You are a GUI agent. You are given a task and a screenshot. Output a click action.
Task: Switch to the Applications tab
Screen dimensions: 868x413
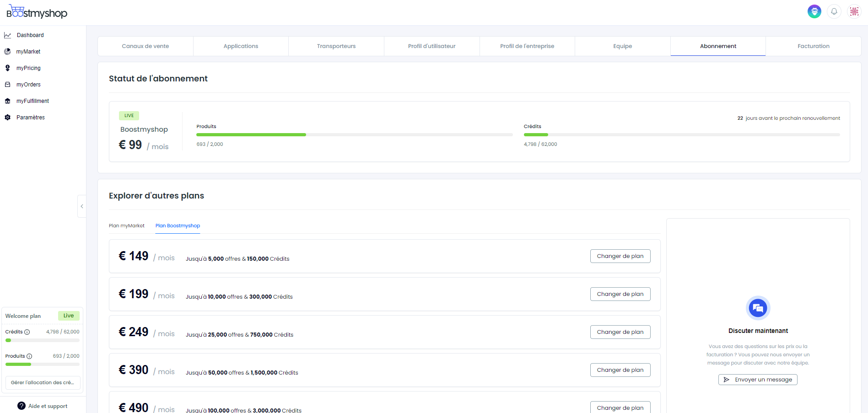pyautogui.click(x=241, y=46)
